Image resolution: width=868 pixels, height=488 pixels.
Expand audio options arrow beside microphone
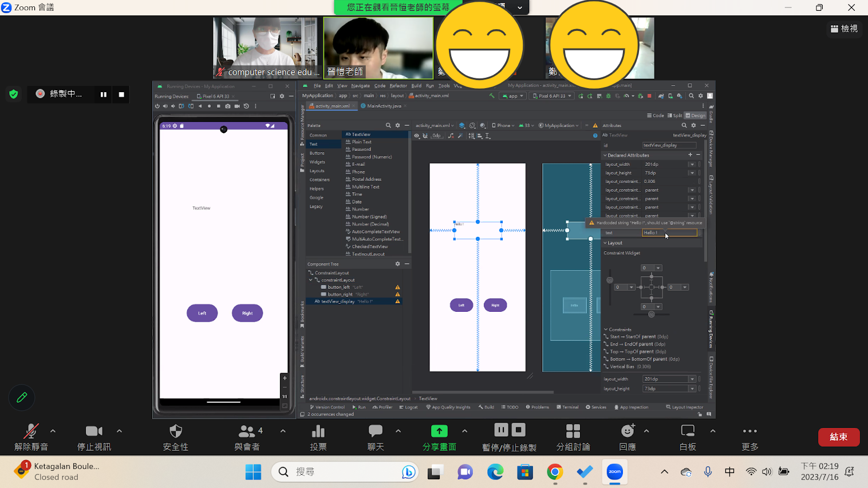click(53, 431)
